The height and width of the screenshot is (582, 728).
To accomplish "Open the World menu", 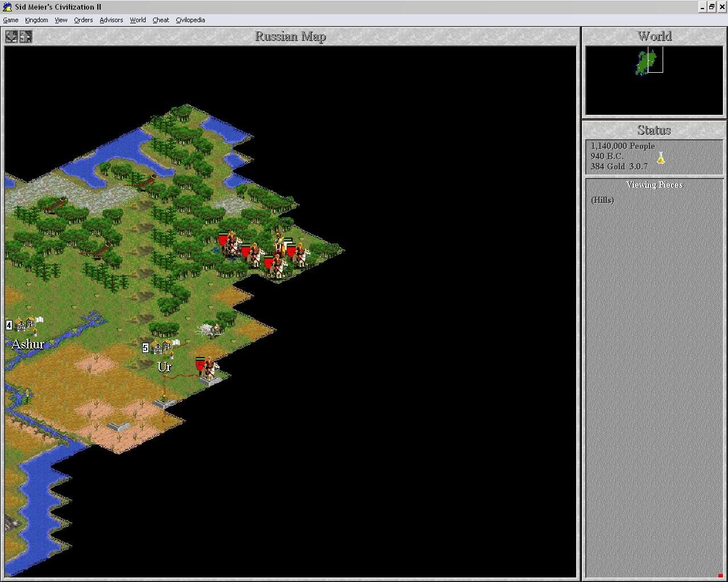I will click(x=138, y=20).
